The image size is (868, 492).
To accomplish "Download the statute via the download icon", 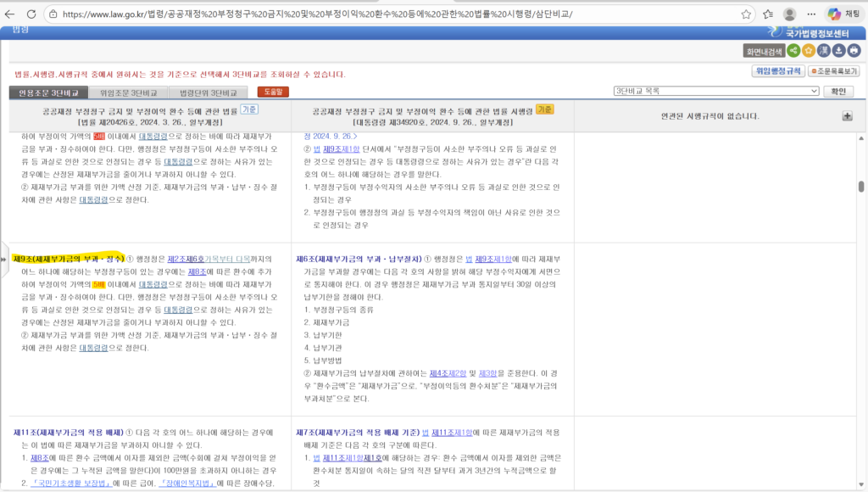I will click(x=837, y=53).
